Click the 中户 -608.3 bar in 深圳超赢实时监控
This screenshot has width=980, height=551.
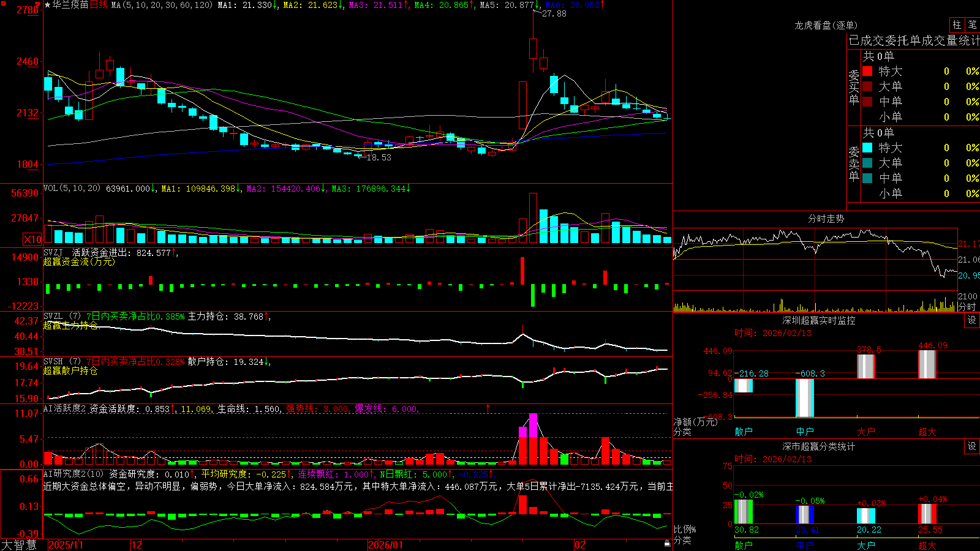click(x=805, y=398)
